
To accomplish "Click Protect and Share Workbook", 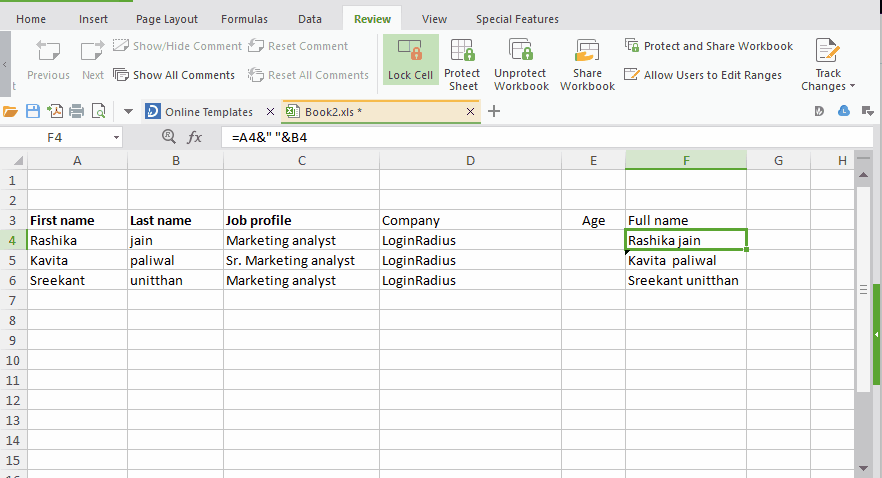I will click(x=708, y=46).
